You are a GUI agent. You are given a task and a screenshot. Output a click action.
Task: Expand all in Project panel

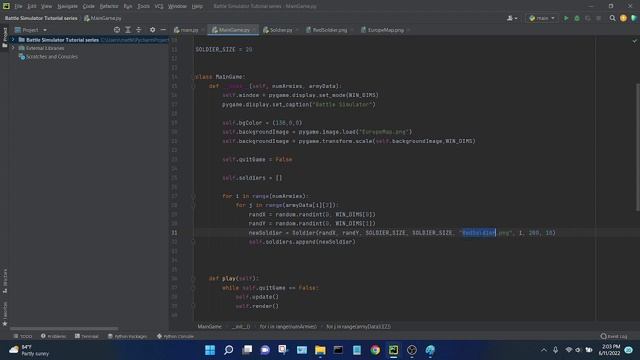[x=128, y=30]
